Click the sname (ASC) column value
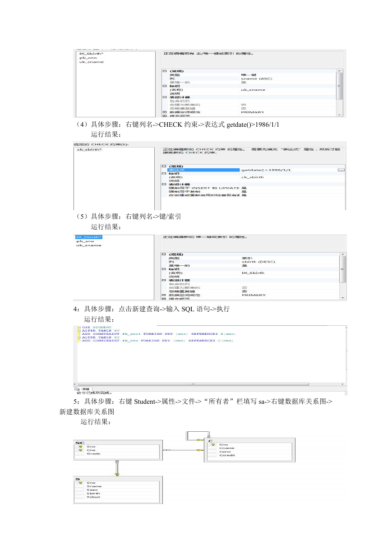 257,78
